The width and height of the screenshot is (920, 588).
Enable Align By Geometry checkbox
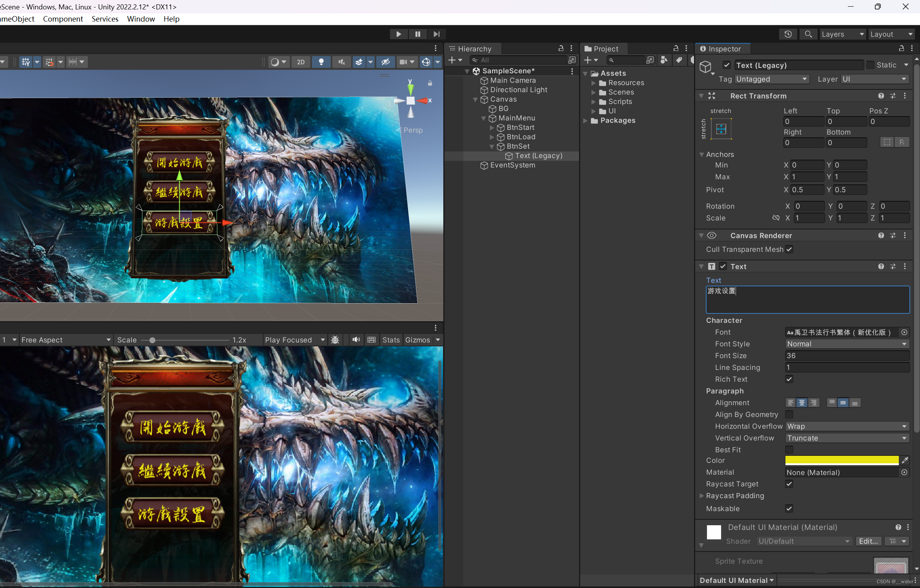[789, 415]
